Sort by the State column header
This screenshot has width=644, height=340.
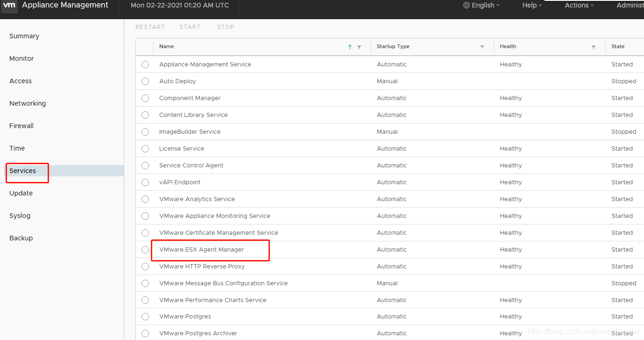pyautogui.click(x=618, y=47)
